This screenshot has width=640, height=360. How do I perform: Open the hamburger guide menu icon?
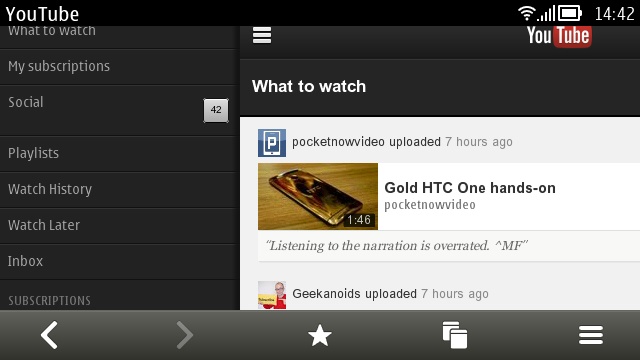coord(262,35)
